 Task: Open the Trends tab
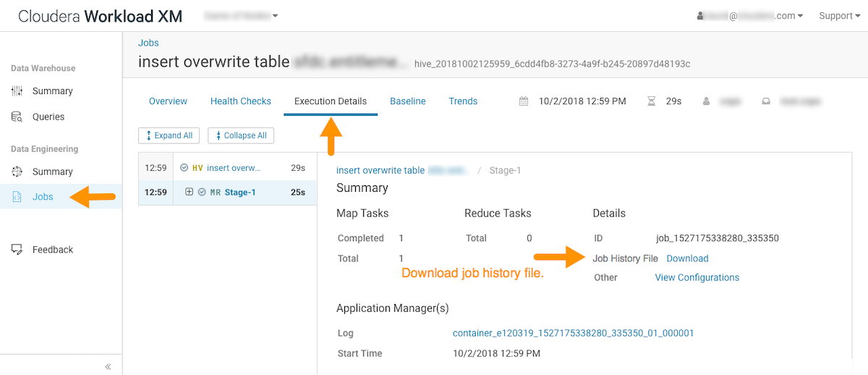(x=463, y=101)
